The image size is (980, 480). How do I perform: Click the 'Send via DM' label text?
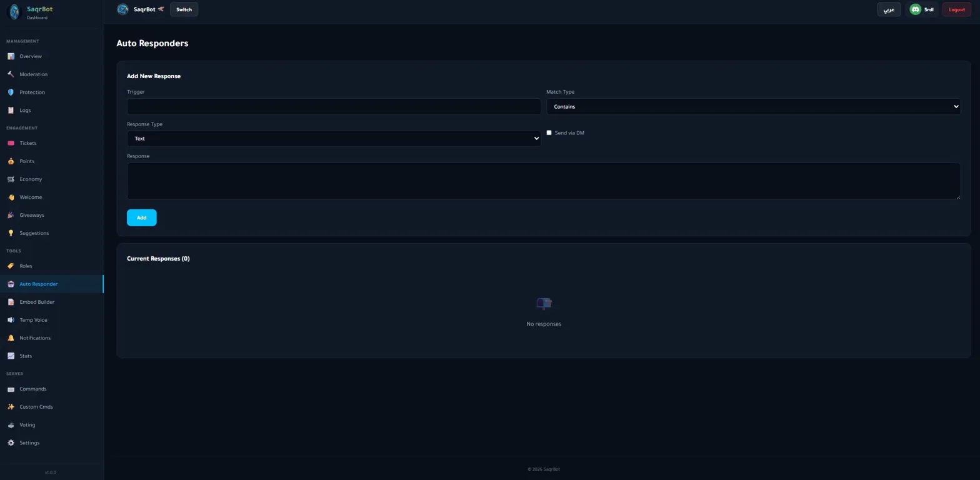(569, 133)
